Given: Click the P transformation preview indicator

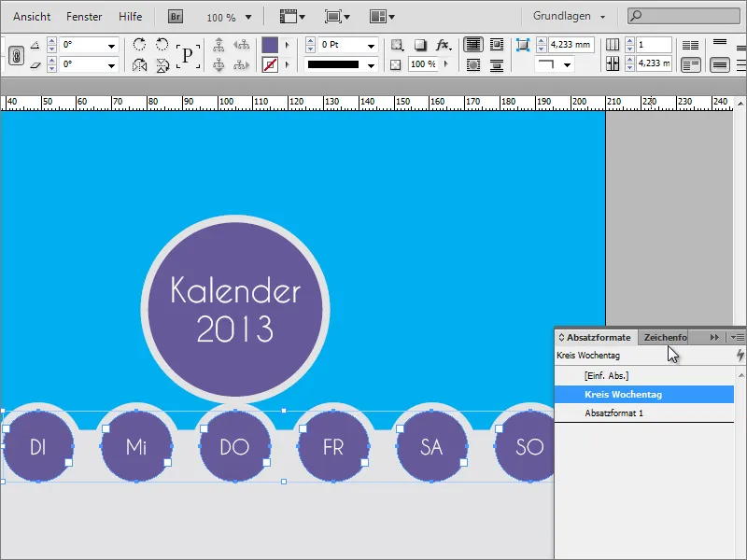Looking at the screenshot, I should pyautogui.click(x=188, y=55).
